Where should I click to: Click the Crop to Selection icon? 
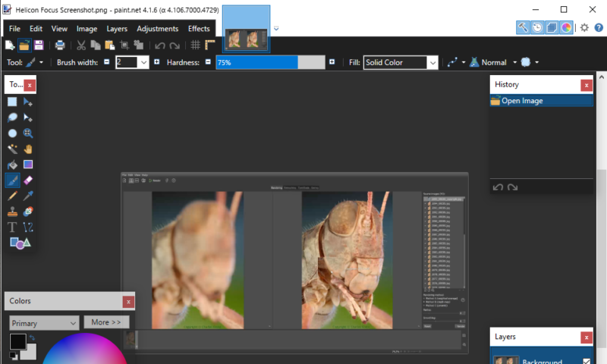point(124,45)
